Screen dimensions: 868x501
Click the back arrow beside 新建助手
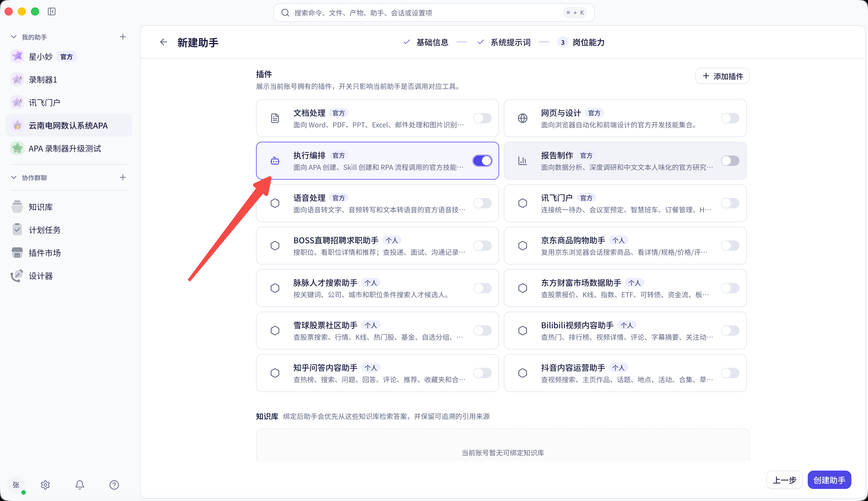coord(164,42)
